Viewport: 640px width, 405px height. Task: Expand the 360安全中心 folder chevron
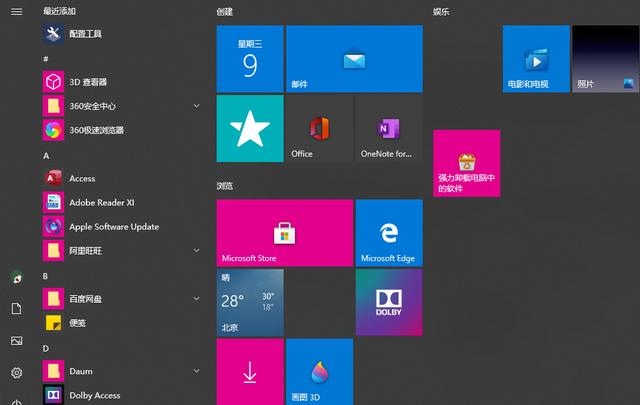tap(196, 106)
